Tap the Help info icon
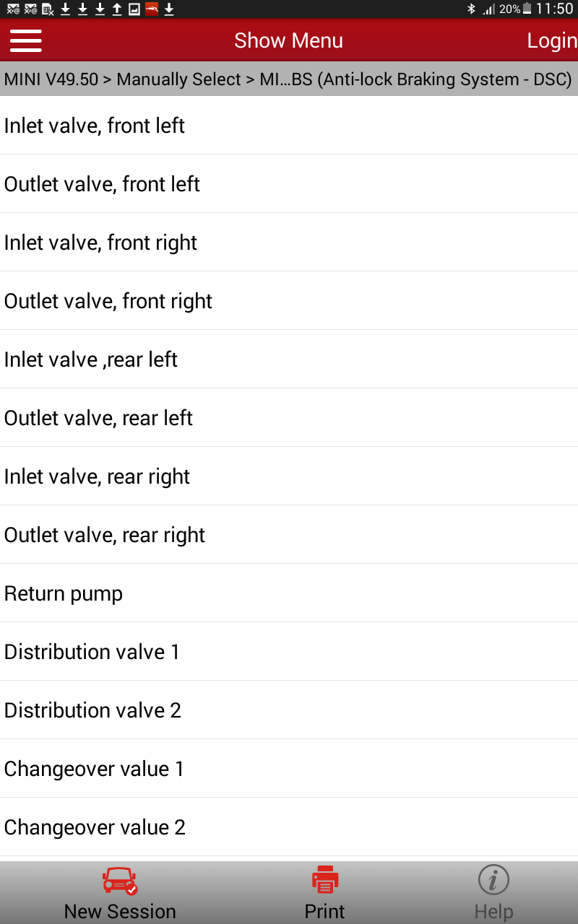 (493, 881)
